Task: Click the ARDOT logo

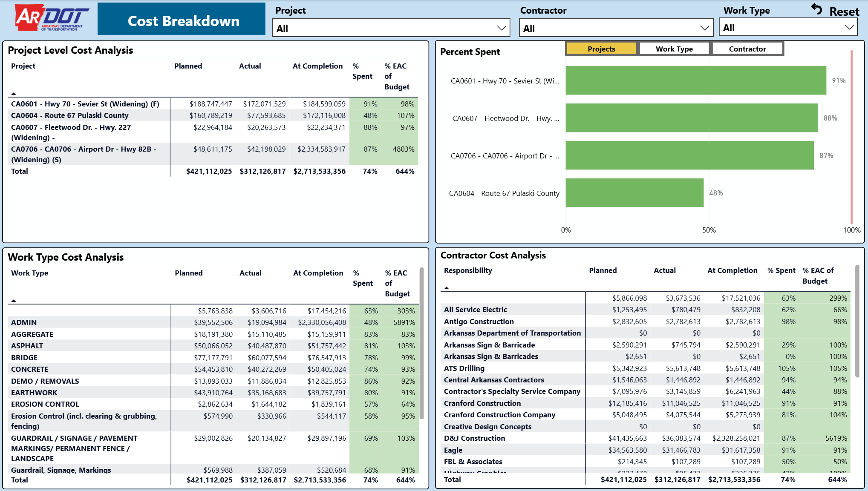Action: 52,18
